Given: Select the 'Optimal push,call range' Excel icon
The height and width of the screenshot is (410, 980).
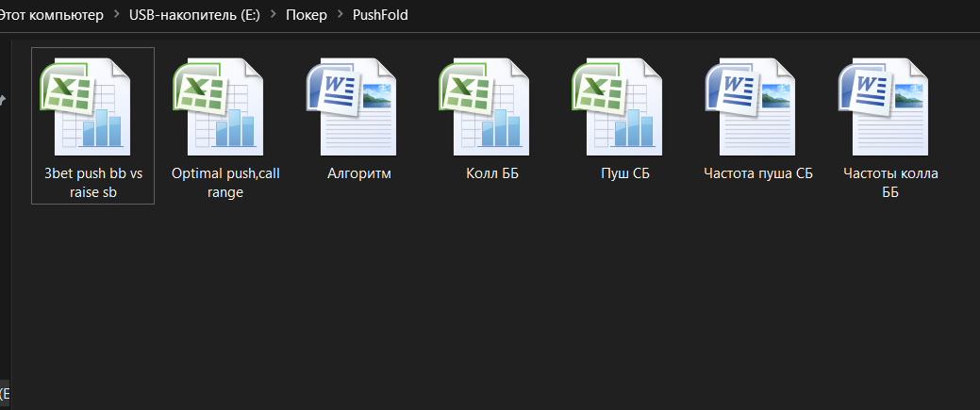Looking at the screenshot, I should coord(219,107).
